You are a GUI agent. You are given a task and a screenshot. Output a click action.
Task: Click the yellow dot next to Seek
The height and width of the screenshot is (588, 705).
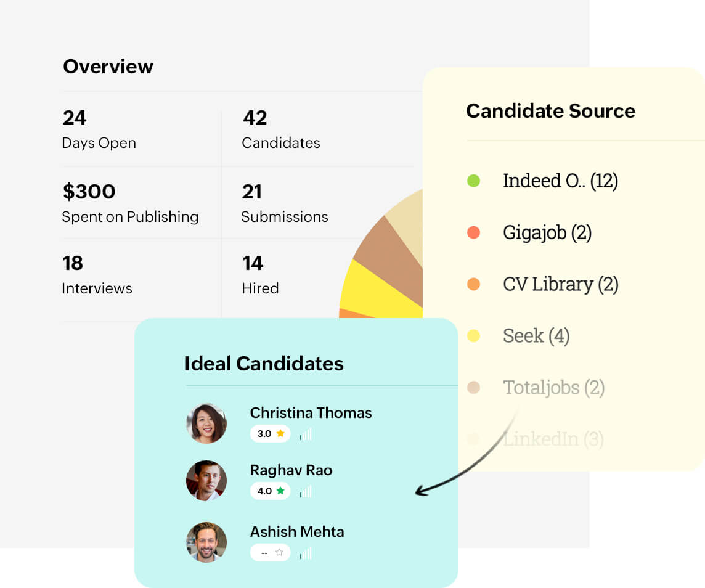473,336
